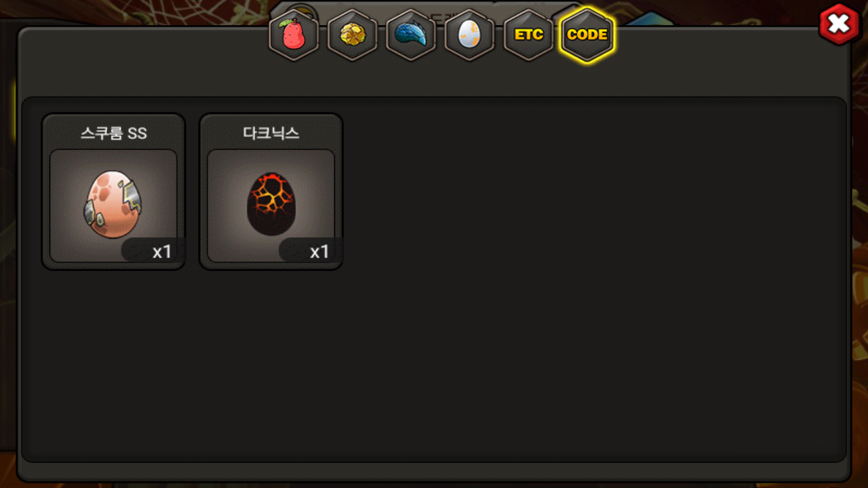This screenshot has width=868, height=488.
Task: Select the gold nugget category icon
Action: pos(353,35)
